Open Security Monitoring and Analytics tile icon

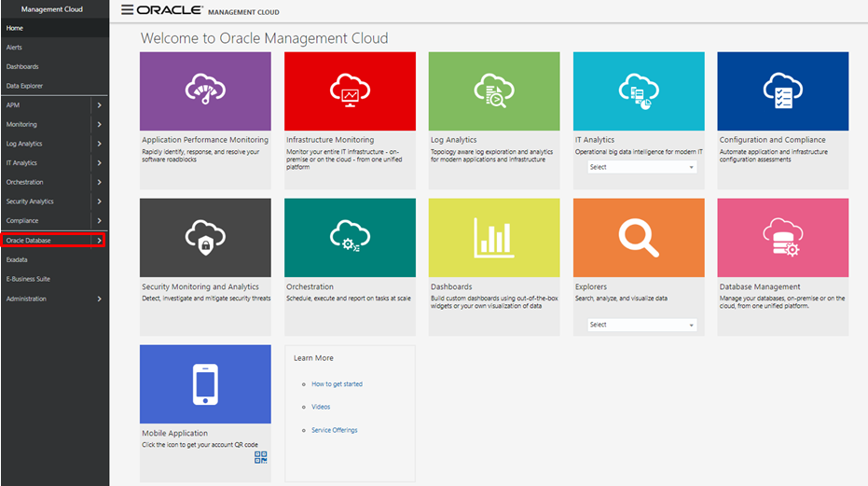(x=205, y=237)
